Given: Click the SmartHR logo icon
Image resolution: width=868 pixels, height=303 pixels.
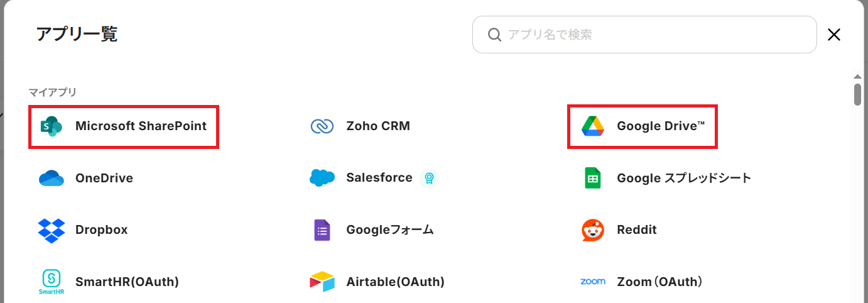Looking at the screenshot, I should (51, 282).
